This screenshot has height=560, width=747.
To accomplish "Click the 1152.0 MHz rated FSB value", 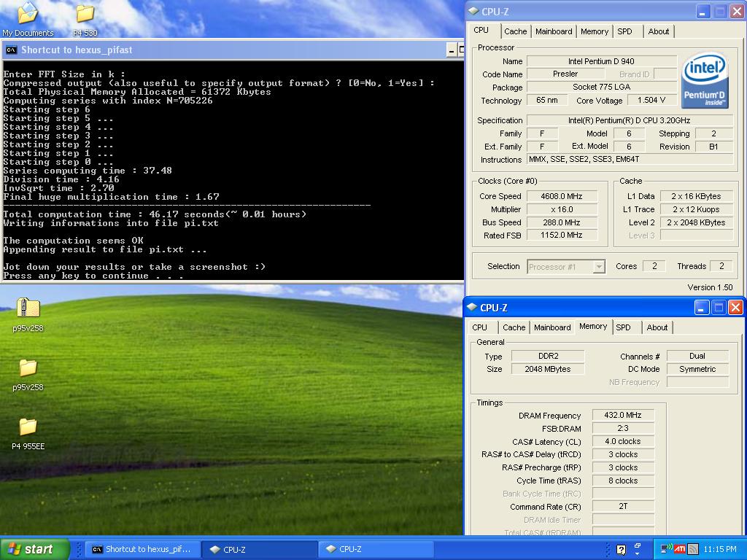I will (x=562, y=235).
